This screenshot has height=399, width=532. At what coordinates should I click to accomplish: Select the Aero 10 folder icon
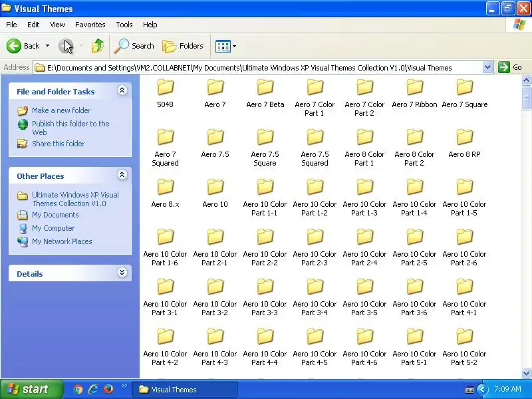(215, 187)
